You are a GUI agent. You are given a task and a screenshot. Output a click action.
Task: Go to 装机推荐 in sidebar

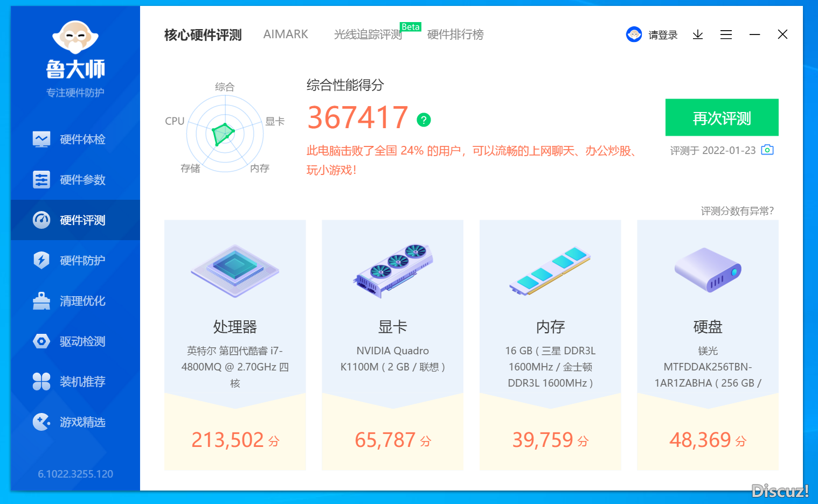82,382
